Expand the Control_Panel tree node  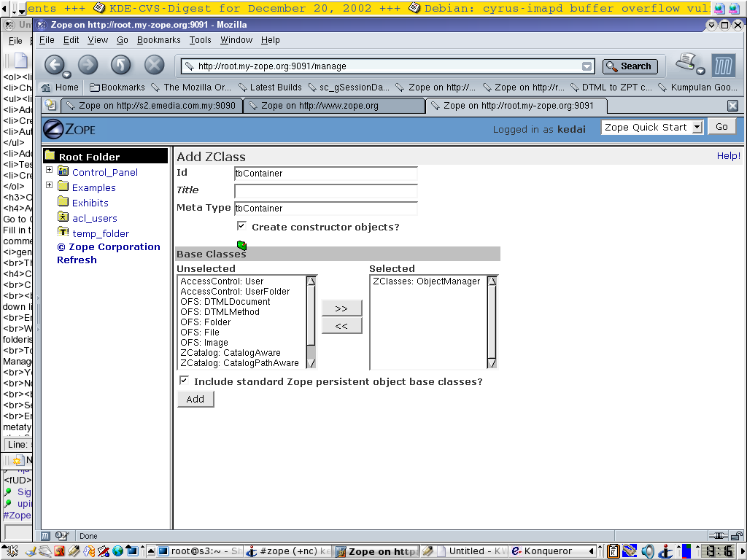point(49,169)
